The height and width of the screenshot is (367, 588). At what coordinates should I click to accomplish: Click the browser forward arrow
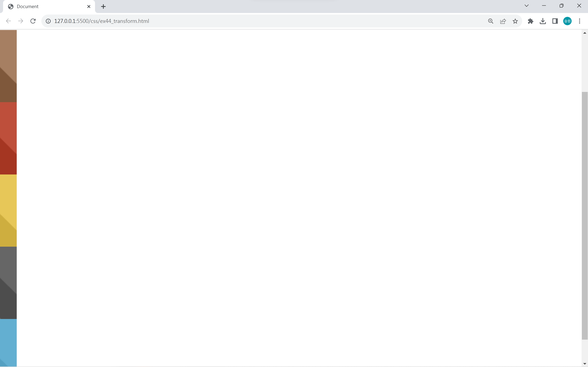21,21
